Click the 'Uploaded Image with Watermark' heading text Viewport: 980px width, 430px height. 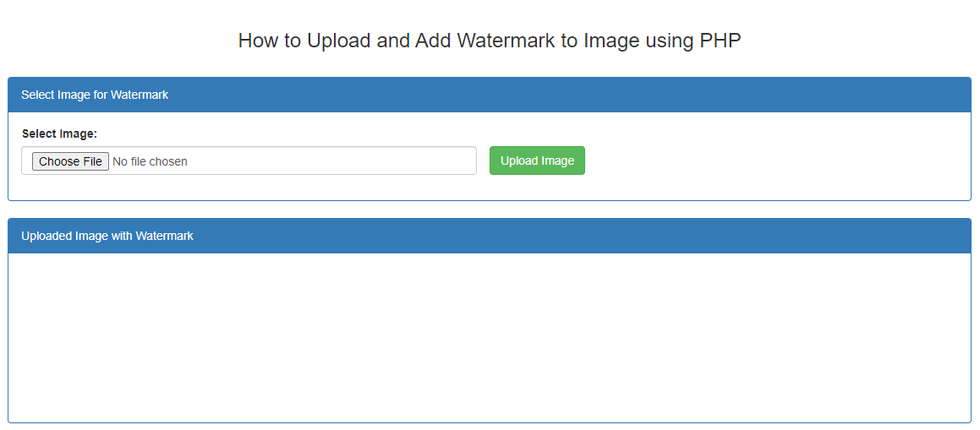(107, 236)
